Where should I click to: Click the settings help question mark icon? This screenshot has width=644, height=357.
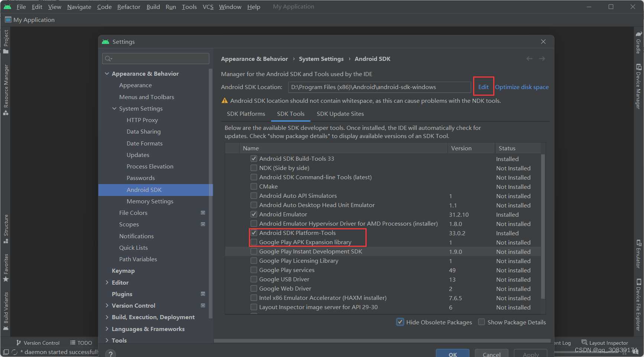point(110,354)
